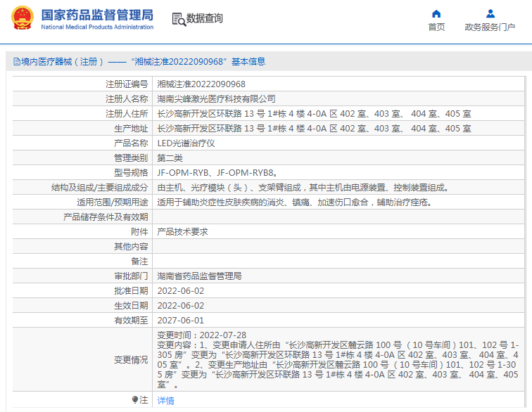Open the 政务服务门户 user icon
This screenshot has height=412, width=532.
click(x=490, y=13)
